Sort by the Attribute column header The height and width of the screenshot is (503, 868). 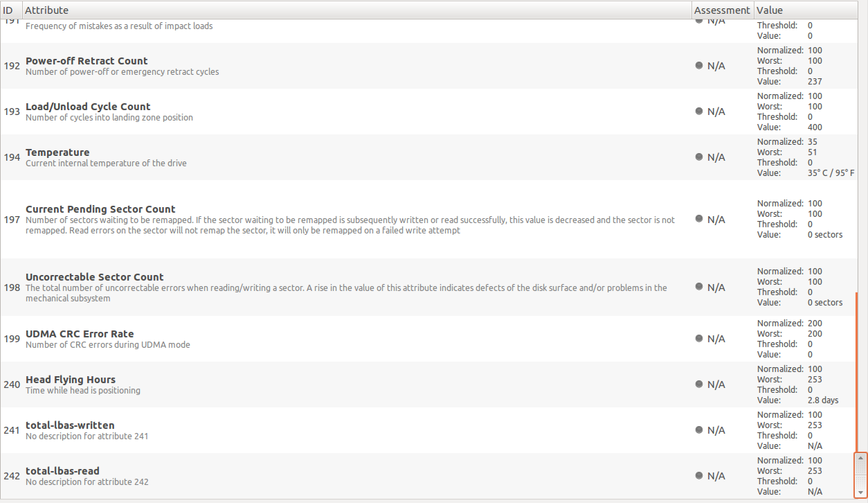[x=357, y=10]
